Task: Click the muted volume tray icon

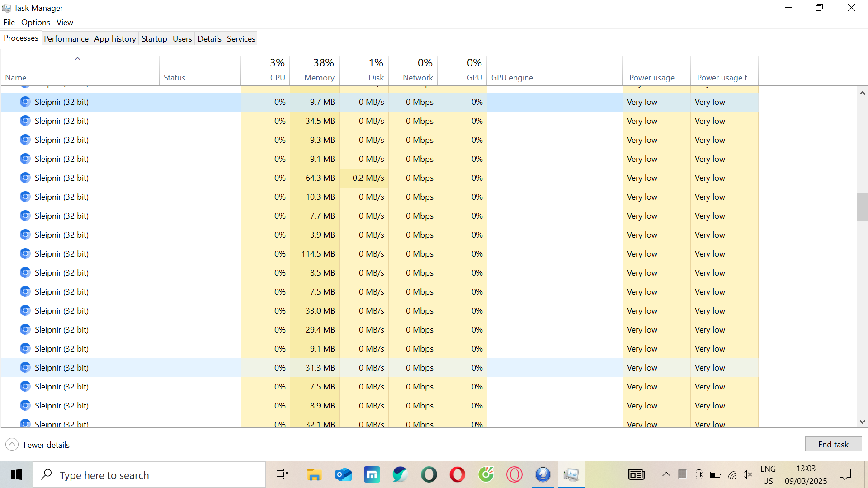Action: [747, 474]
